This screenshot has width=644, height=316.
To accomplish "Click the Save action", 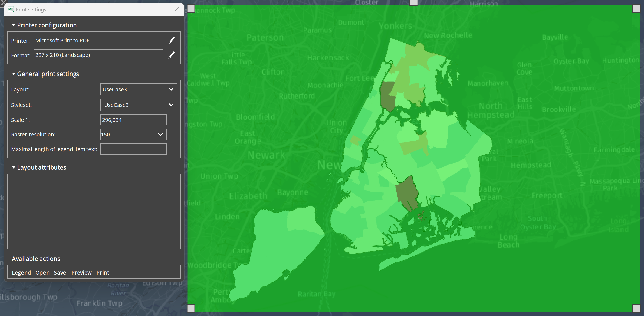I will click(60, 273).
